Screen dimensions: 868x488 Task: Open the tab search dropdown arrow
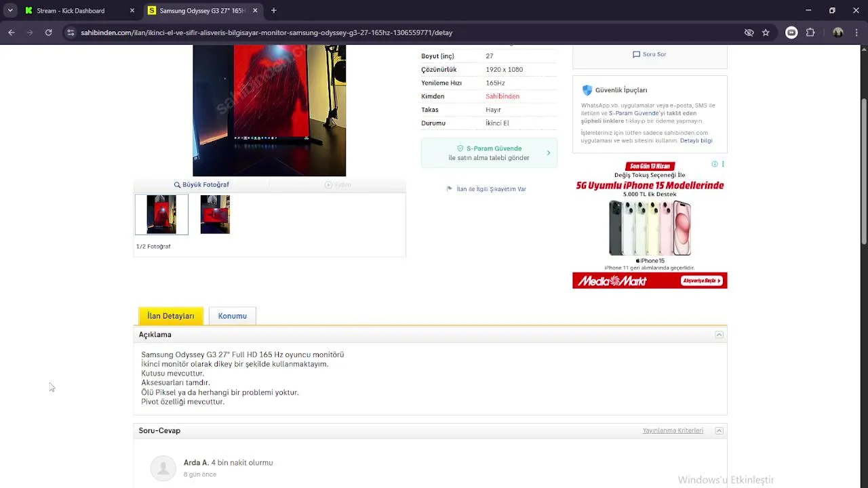[10, 11]
